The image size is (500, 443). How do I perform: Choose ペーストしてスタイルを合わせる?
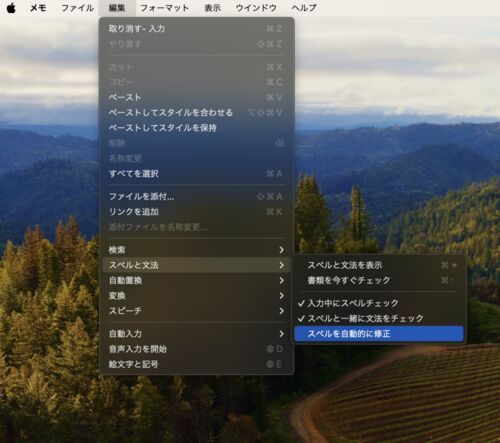click(x=196, y=113)
